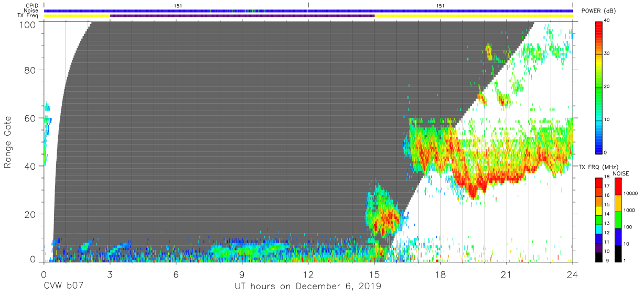Click the NOISE legend title
This screenshot has height=297, width=644.
pos(621,173)
